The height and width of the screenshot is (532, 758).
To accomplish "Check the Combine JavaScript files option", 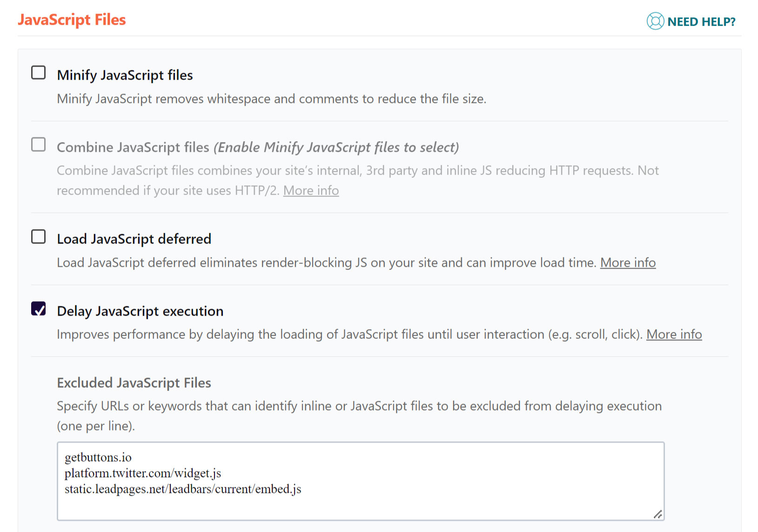I will pyautogui.click(x=38, y=145).
